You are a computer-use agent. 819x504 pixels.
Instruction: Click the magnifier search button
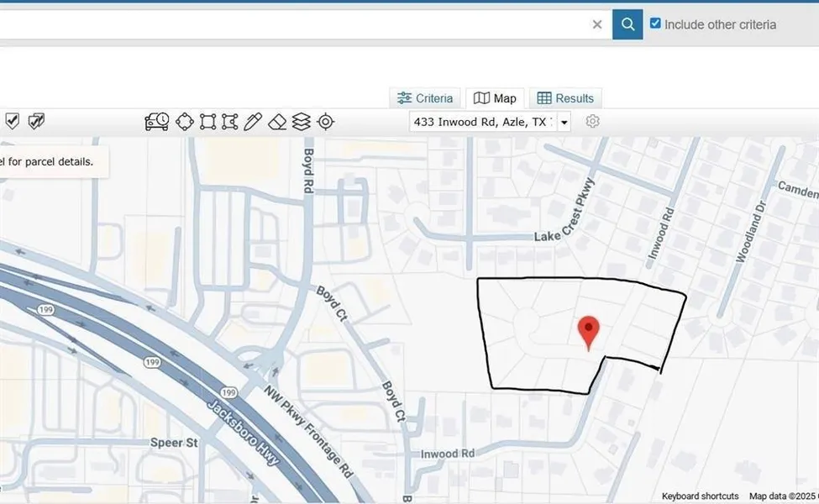pos(627,24)
